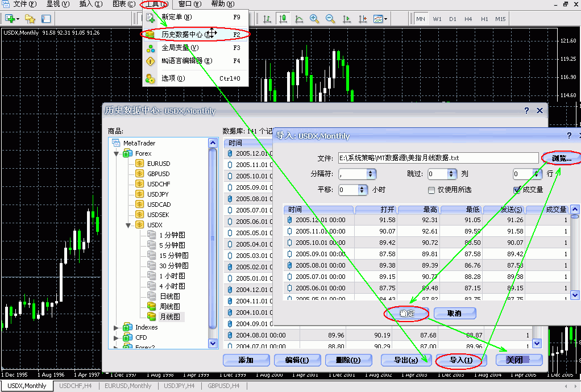
Task: Click the zoom in magnifier icon
Action: coord(314,19)
